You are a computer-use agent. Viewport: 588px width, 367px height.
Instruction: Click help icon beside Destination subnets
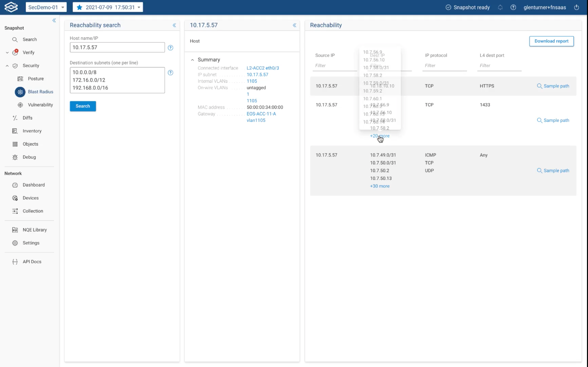[170, 73]
